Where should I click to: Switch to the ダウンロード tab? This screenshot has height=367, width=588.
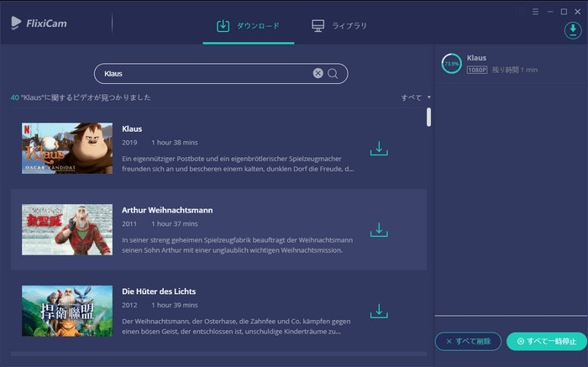coord(249,26)
